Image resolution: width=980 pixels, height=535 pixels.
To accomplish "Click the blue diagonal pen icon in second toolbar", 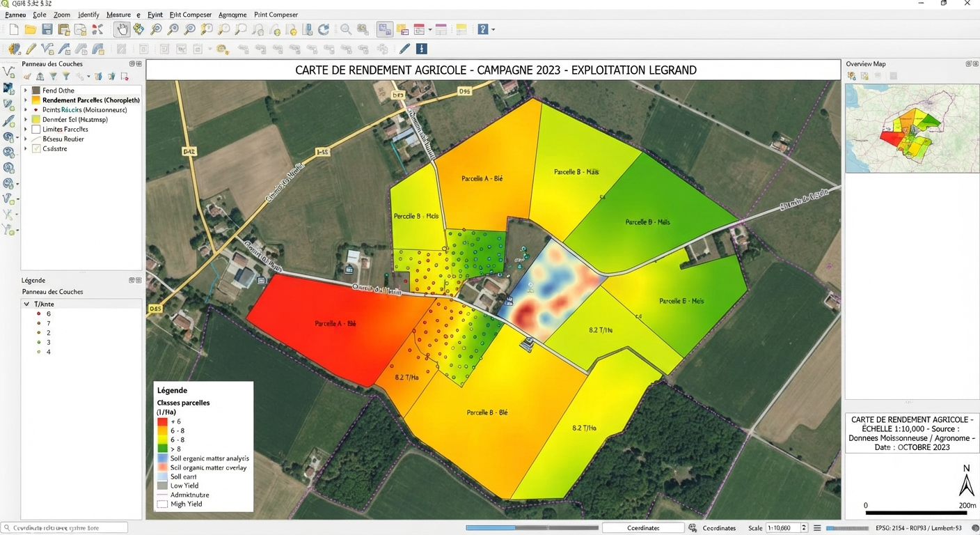I will click(x=404, y=49).
